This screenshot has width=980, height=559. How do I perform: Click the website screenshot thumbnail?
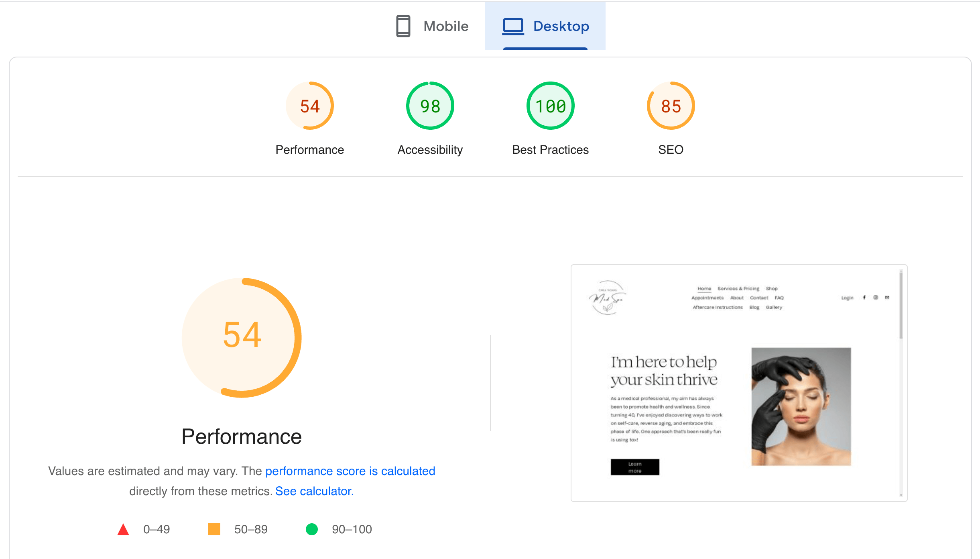739,383
